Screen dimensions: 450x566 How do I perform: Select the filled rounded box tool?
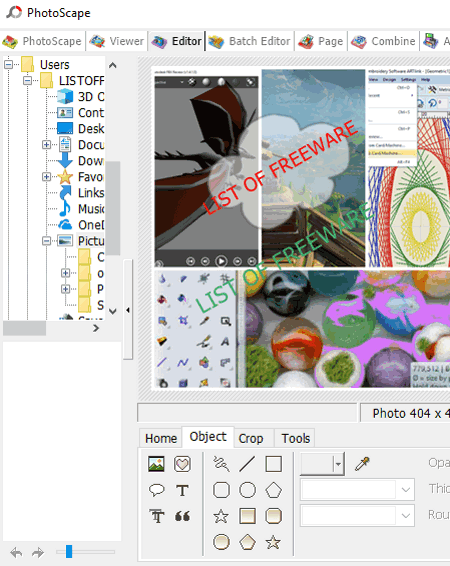pyautogui.click(x=274, y=516)
